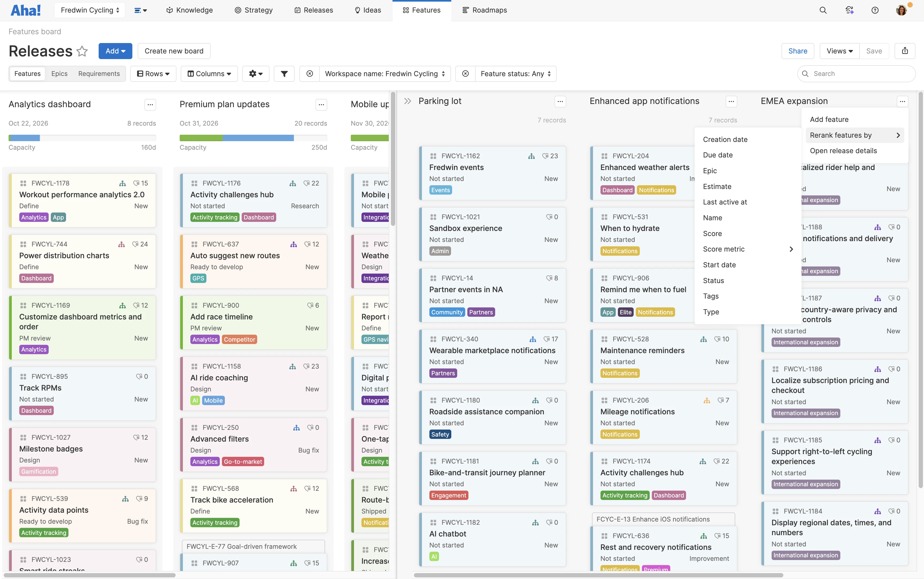
Task: Open the Features board breadcrumb link
Action: point(35,31)
